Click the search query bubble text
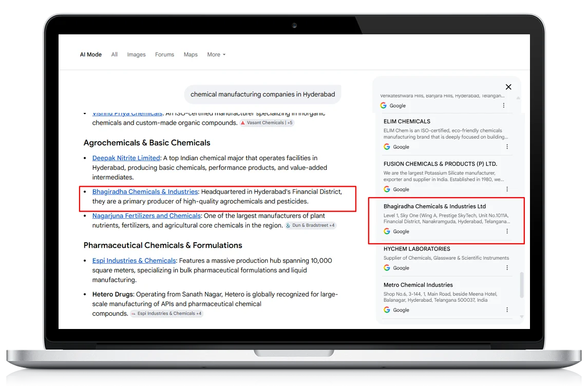Screen dimensions: 588x388 tap(262, 94)
